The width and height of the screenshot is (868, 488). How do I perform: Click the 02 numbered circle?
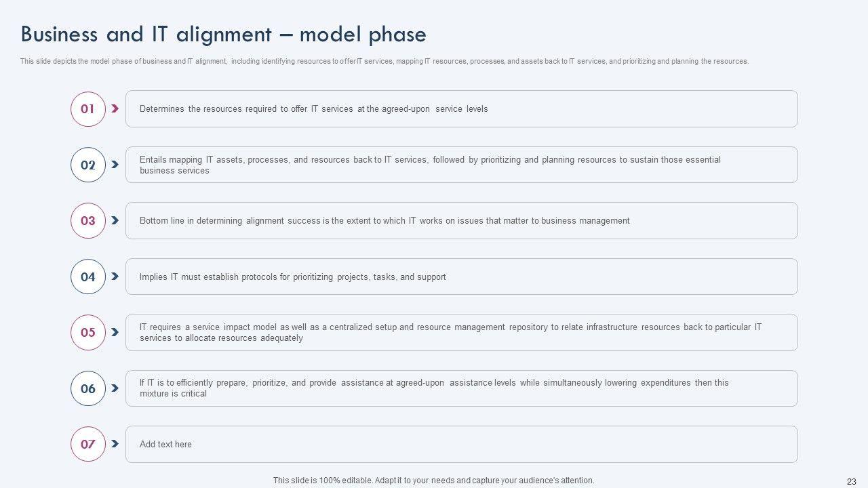pyautogui.click(x=88, y=165)
